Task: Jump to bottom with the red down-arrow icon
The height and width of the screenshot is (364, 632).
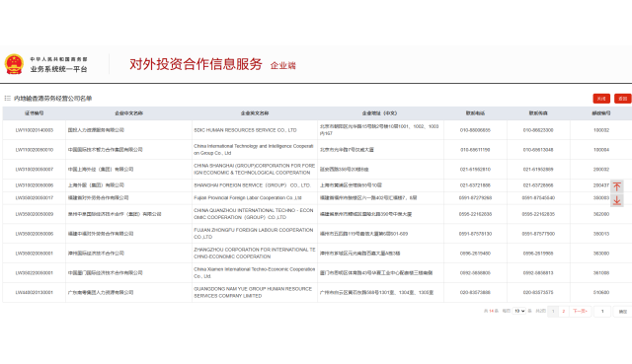Action: [616, 200]
